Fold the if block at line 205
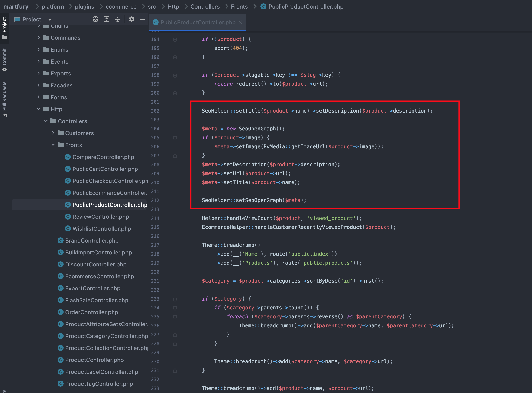The width and height of the screenshot is (532, 393). tap(175, 138)
